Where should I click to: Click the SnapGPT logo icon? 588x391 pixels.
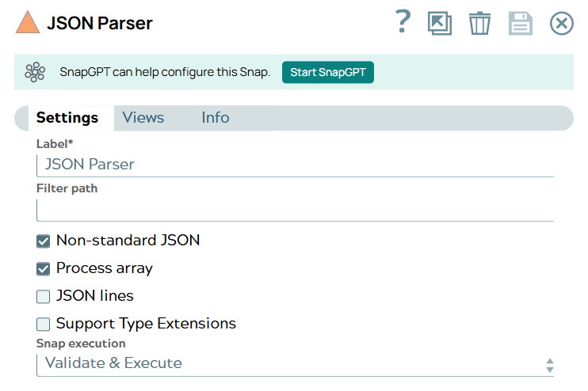[x=35, y=72]
